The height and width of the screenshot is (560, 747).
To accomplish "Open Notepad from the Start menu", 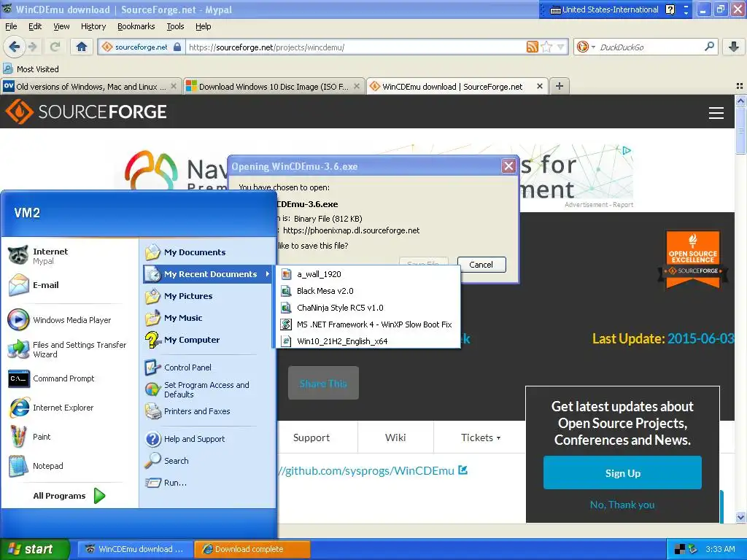I will pyautogui.click(x=69, y=466).
